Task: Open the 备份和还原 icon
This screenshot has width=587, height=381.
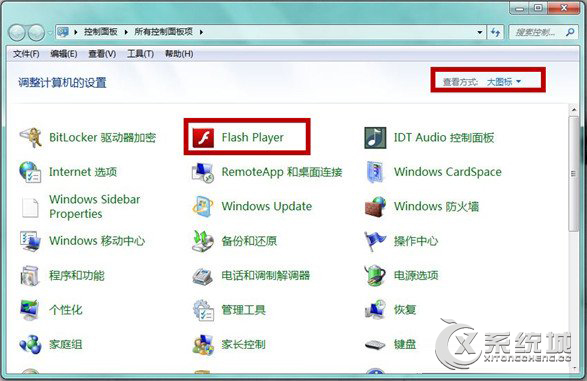Action: (203, 241)
